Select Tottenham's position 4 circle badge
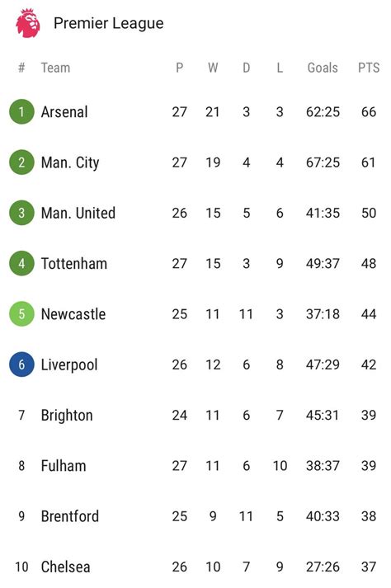Image resolution: width=391 pixels, height=588 pixels. [x=21, y=263]
